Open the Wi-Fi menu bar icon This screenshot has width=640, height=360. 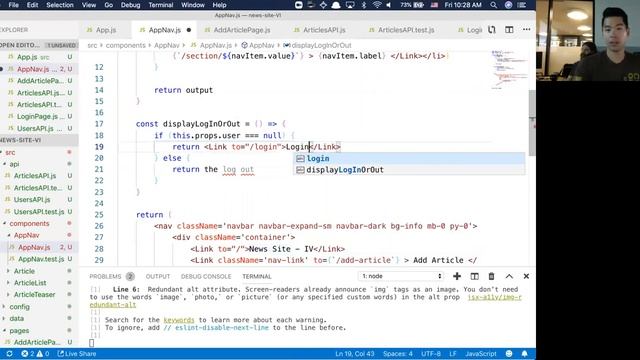[x=377, y=5]
